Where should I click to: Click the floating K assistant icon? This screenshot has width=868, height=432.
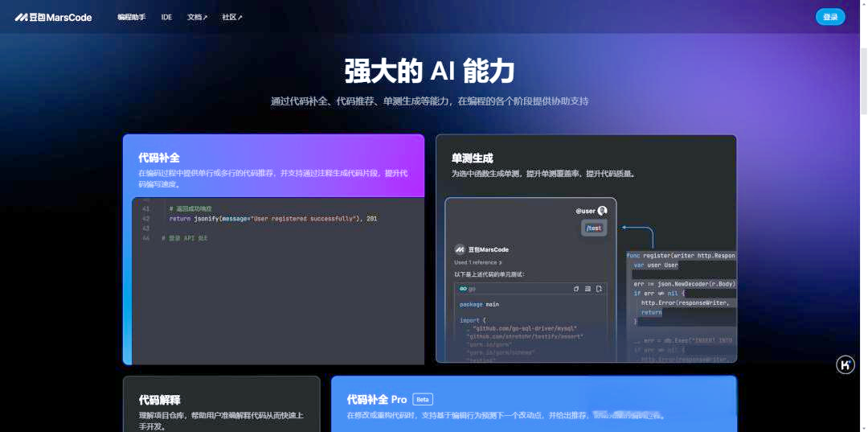click(845, 364)
